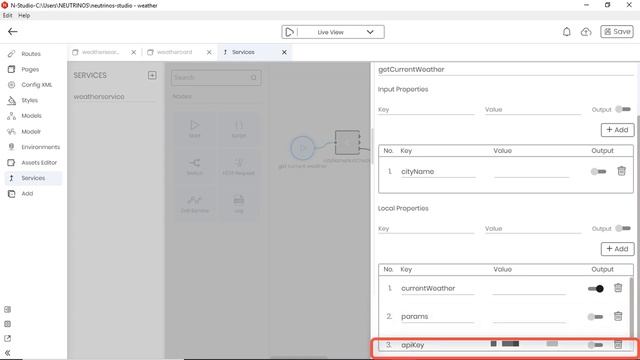640x360 pixels.
Task: Toggle Output for apiKey row
Action: click(x=595, y=345)
